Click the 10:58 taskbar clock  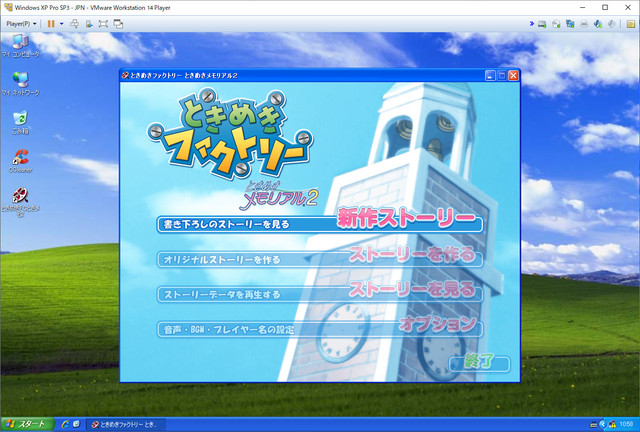(626, 425)
